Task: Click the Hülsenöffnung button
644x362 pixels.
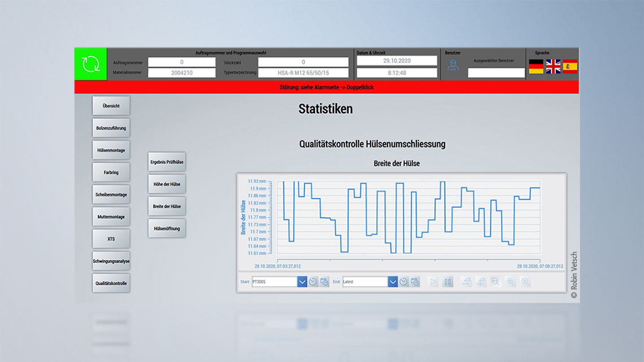Action: (167, 229)
